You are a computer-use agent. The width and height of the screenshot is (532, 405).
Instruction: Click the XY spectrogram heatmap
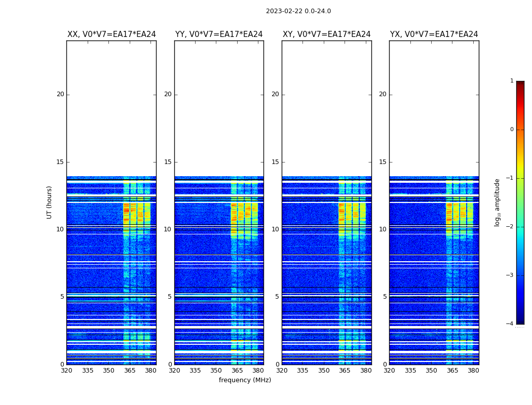click(327, 202)
